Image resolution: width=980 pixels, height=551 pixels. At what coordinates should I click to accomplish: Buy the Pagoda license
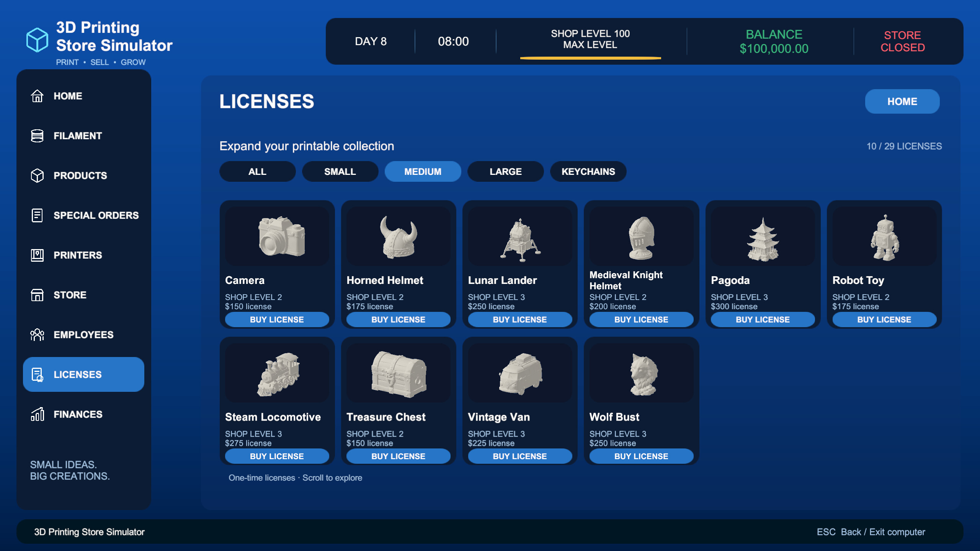[763, 320]
